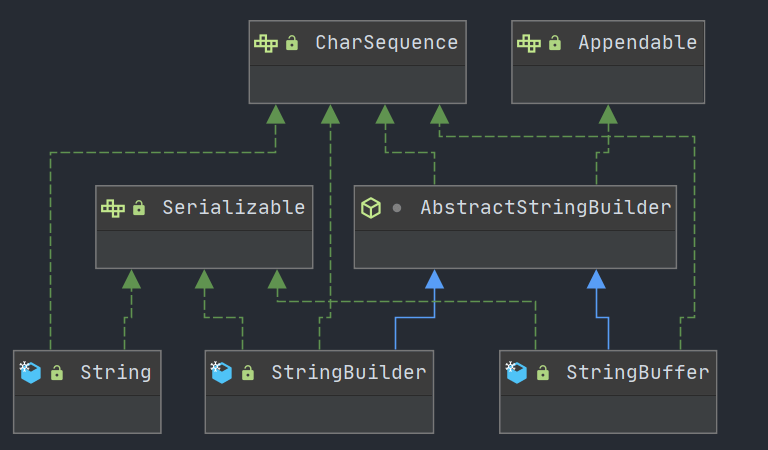Click the StringBuffer class icon
This screenshot has width=768, height=450.
coord(516,373)
